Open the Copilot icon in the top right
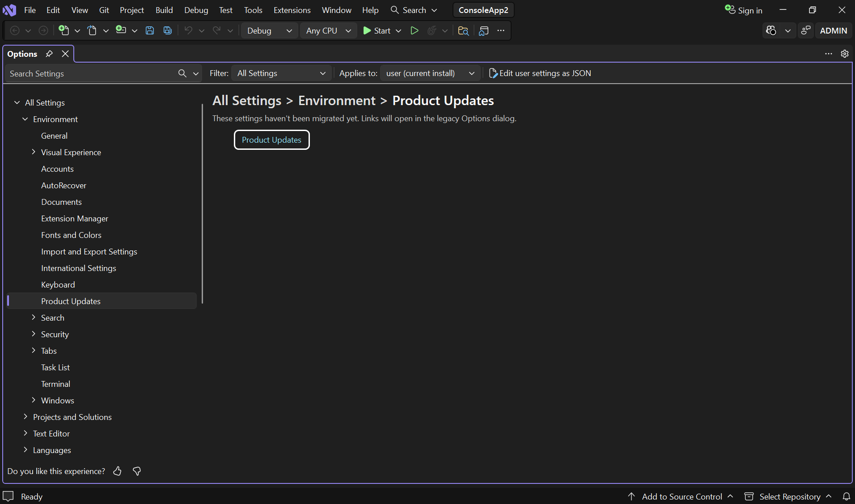855x504 pixels. tap(771, 30)
